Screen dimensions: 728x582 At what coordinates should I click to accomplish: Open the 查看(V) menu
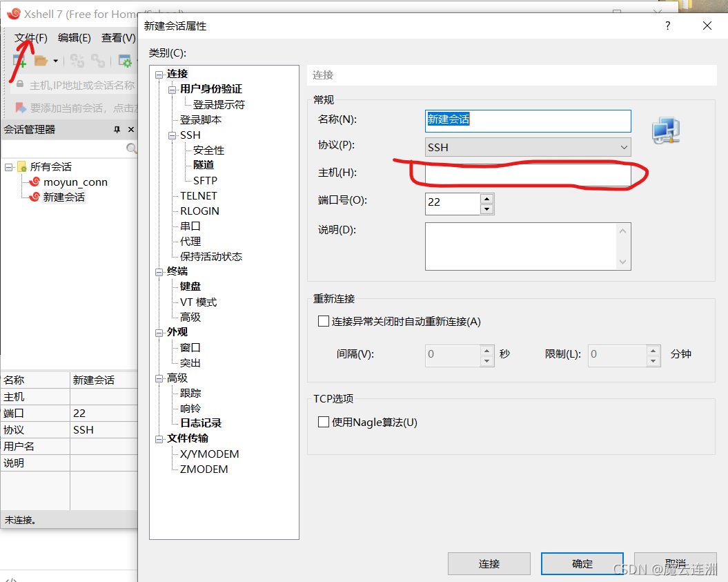(x=117, y=38)
